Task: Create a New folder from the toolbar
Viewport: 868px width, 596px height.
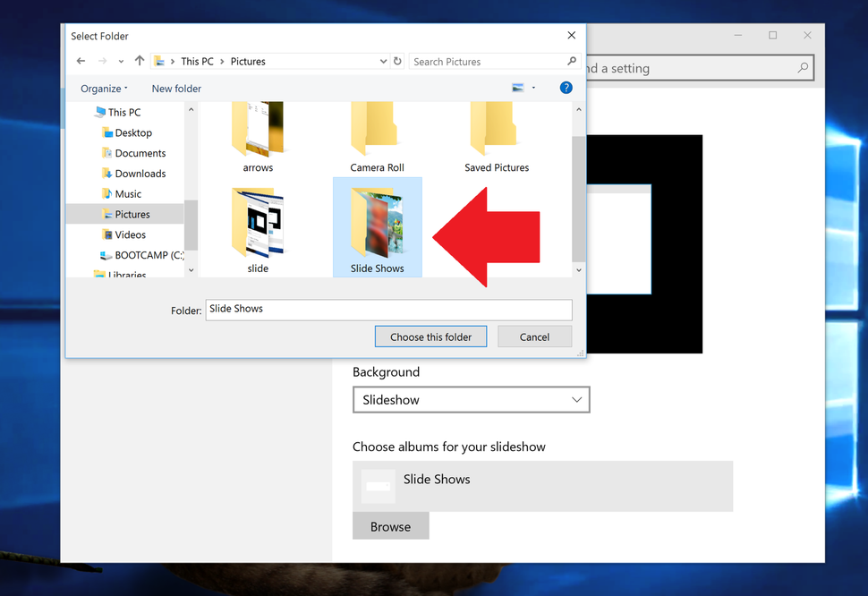Action: pyautogui.click(x=175, y=88)
